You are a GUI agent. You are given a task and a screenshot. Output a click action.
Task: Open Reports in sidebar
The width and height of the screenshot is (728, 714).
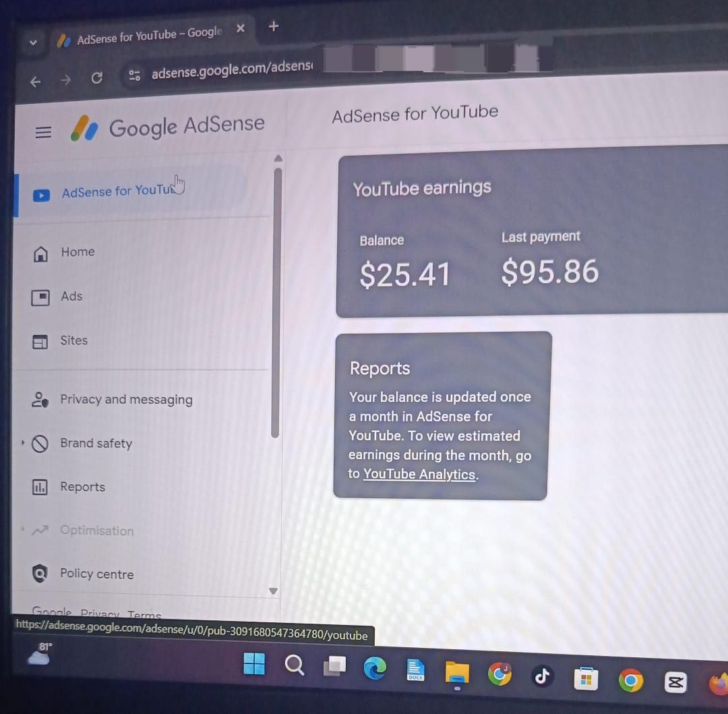[x=83, y=487]
